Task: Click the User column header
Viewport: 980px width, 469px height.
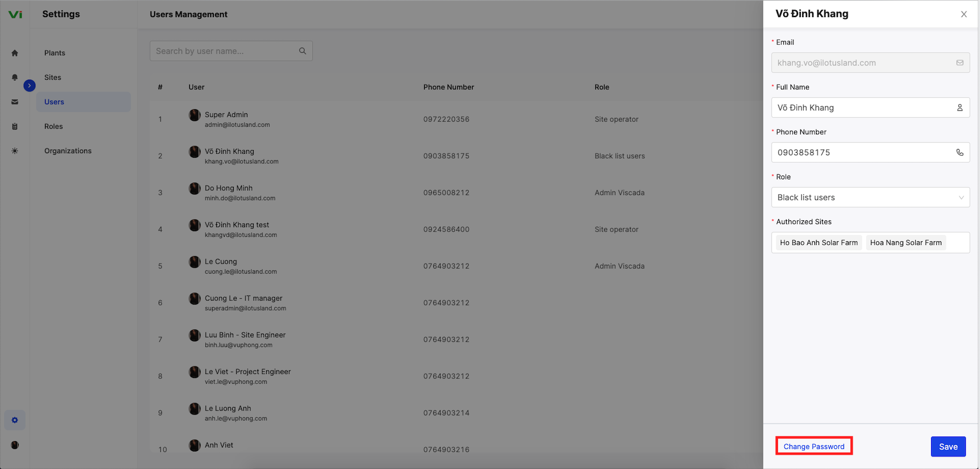Action: (x=196, y=87)
